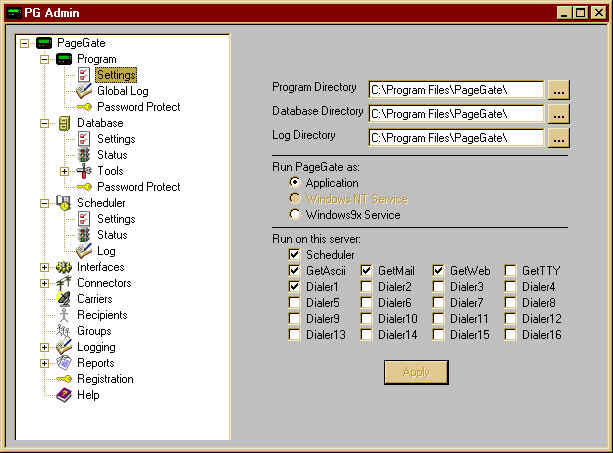Expand the Interfaces tree node
The width and height of the screenshot is (613, 453).
44,267
